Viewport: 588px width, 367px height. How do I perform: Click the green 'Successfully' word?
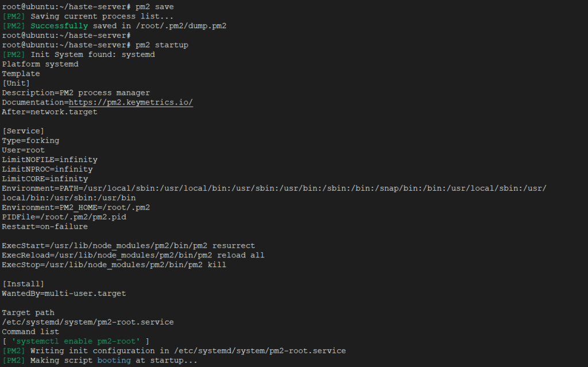[59, 26]
